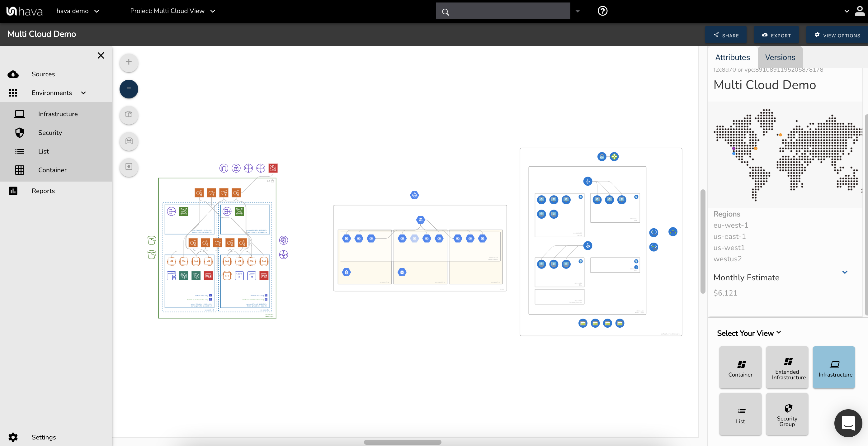Select the Sources cloud icon in the sidebar
This screenshot has width=868, height=446.
point(13,74)
